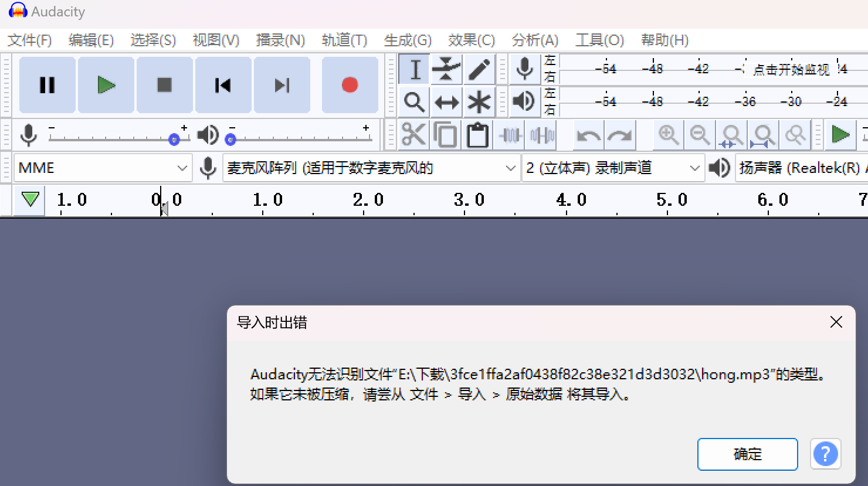Open the 帮助(H) menu
The height and width of the screenshot is (486, 868).
point(664,40)
